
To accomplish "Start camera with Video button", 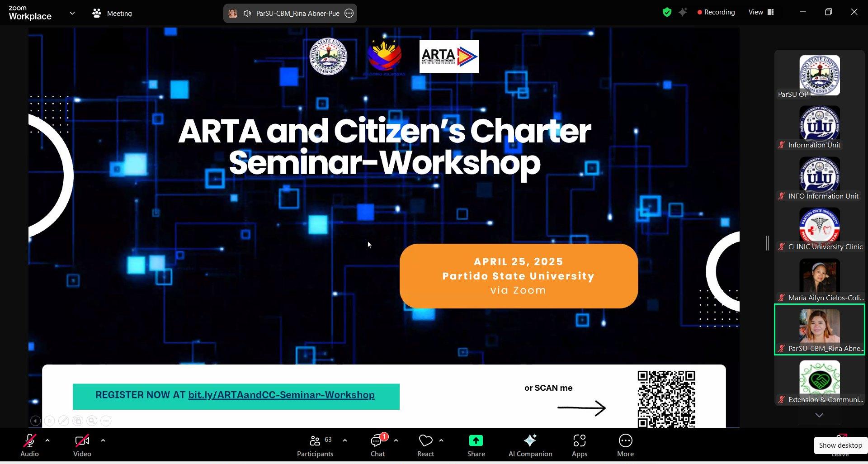I will tap(82, 446).
